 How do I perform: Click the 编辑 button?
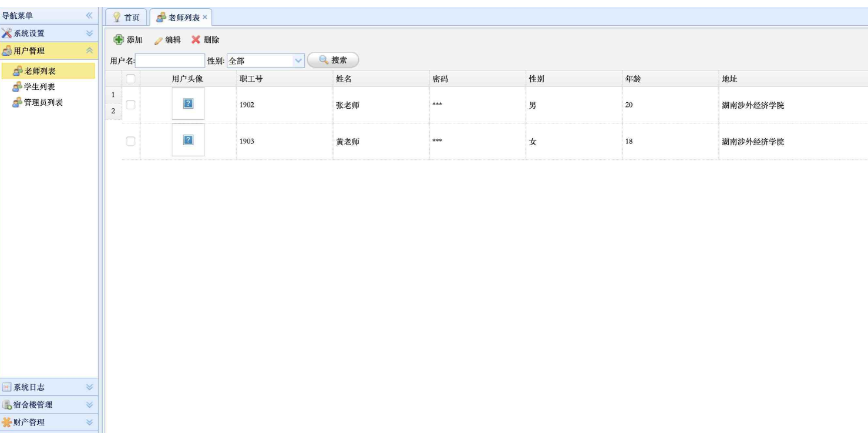pyautogui.click(x=167, y=39)
